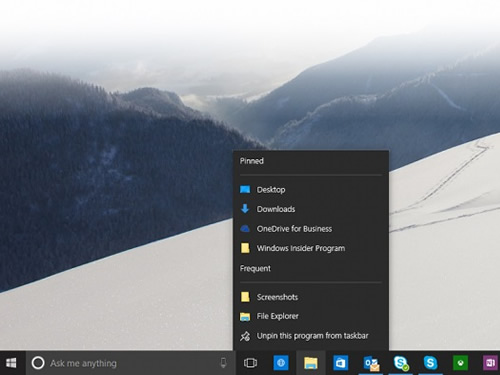Launch the blue info app on the taskbar
Screen dimensions: 500x375
click(x=281, y=363)
